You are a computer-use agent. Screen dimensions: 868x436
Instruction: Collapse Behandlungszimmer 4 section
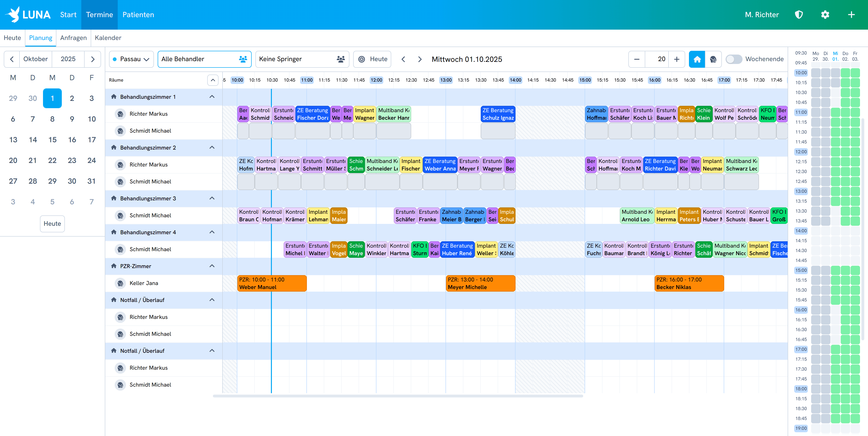coord(212,232)
